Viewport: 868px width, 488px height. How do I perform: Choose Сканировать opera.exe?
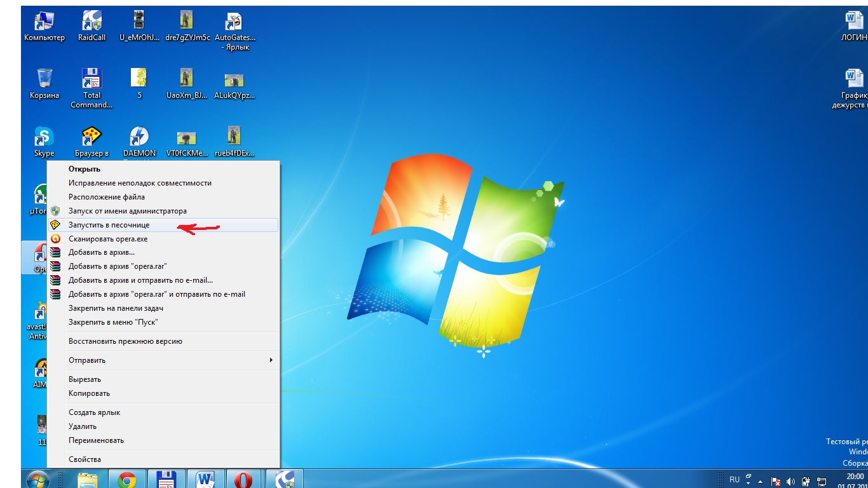coord(163,239)
